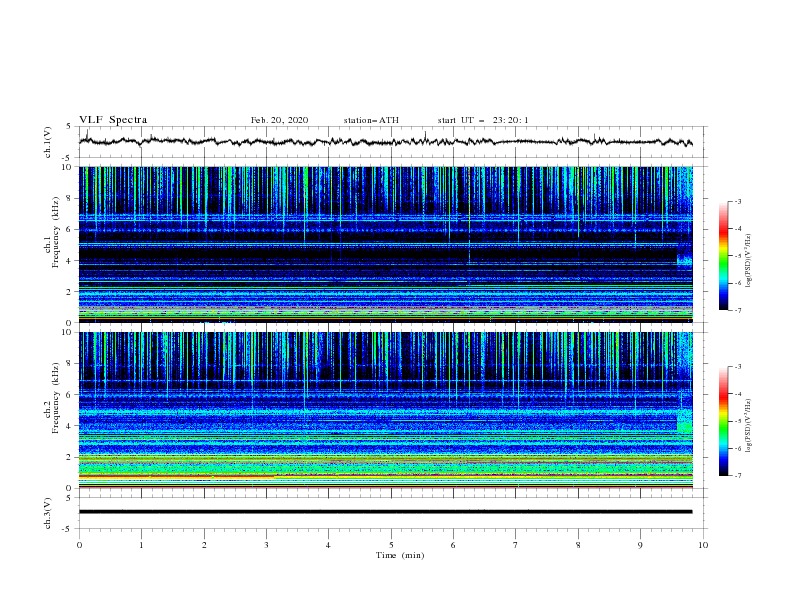Click time axis tick label "0"
The height and width of the screenshot is (612, 792).
click(x=79, y=545)
